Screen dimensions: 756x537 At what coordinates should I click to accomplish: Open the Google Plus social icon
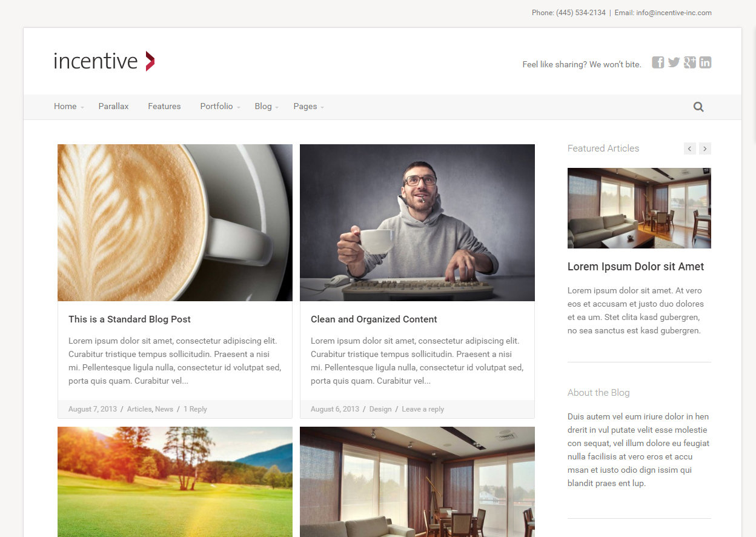pos(689,62)
